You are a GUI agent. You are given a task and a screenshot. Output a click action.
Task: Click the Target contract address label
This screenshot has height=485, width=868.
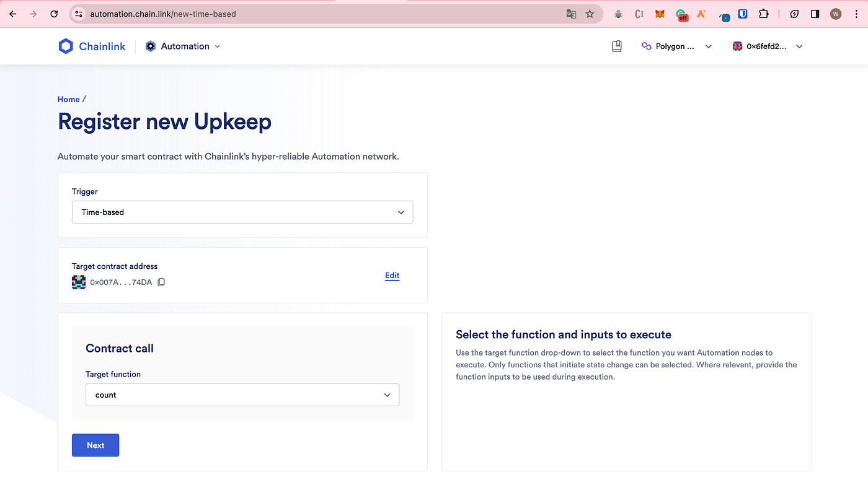pyautogui.click(x=115, y=266)
